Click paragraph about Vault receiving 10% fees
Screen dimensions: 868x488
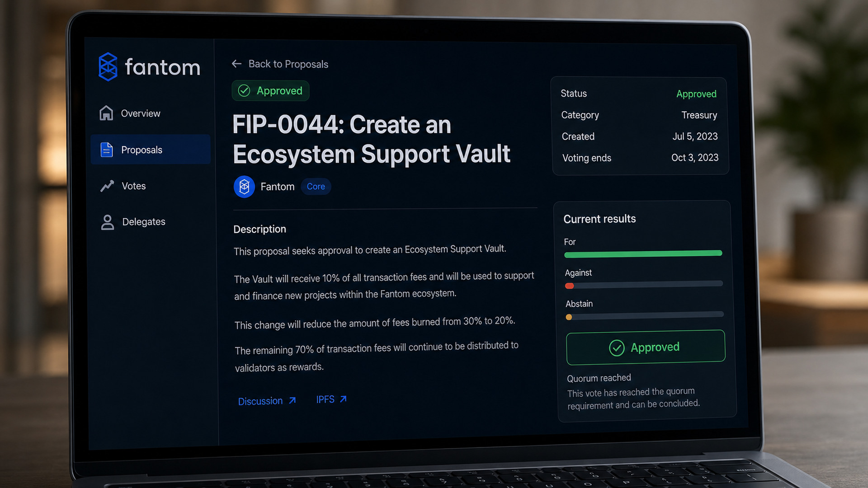pyautogui.click(x=384, y=286)
